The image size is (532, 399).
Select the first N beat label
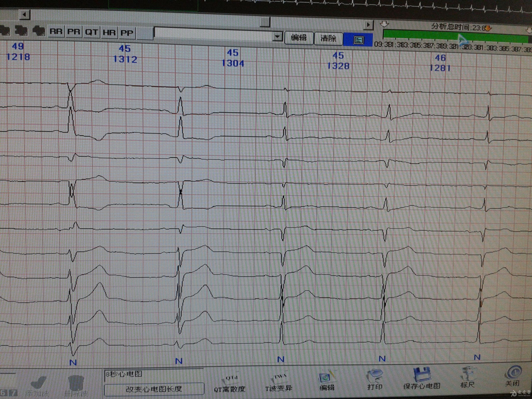(73, 362)
